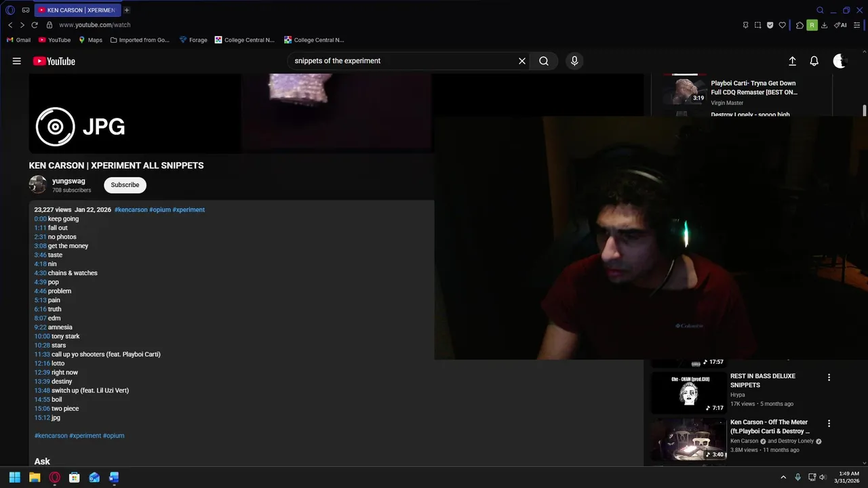The image size is (868, 488).
Task: Open browser downloads panel
Action: [x=824, y=25]
